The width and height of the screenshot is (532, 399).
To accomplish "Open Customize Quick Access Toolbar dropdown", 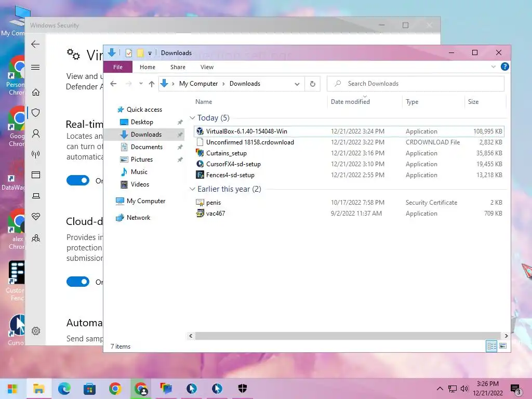I will 150,54.
